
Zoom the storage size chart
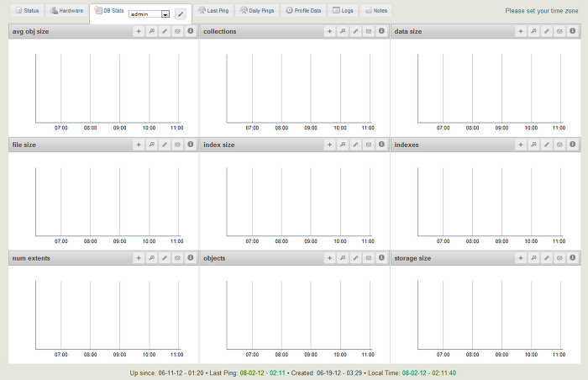click(533, 258)
